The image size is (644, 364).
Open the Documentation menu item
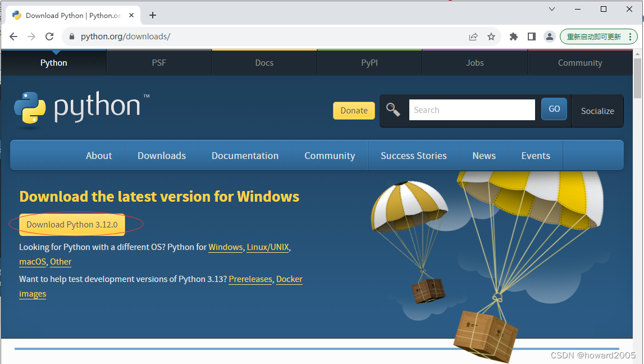tap(245, 156)
